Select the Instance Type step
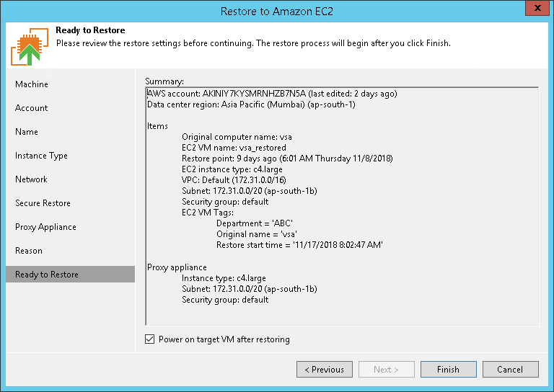This screenshot has width=554, height=392. click(x=41, y=156)
